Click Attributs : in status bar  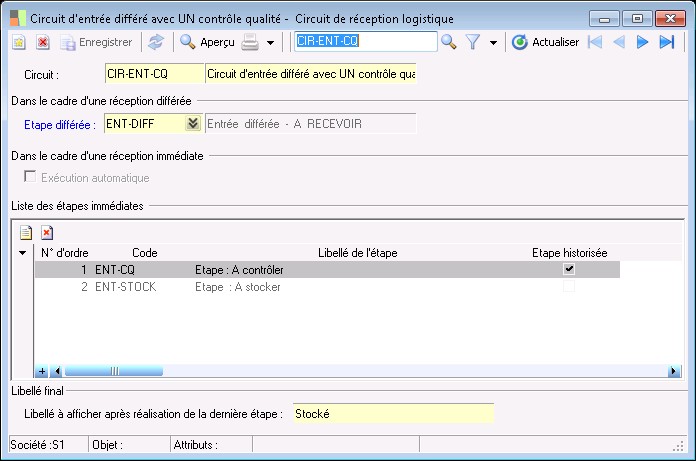click(x=196, y=445)
